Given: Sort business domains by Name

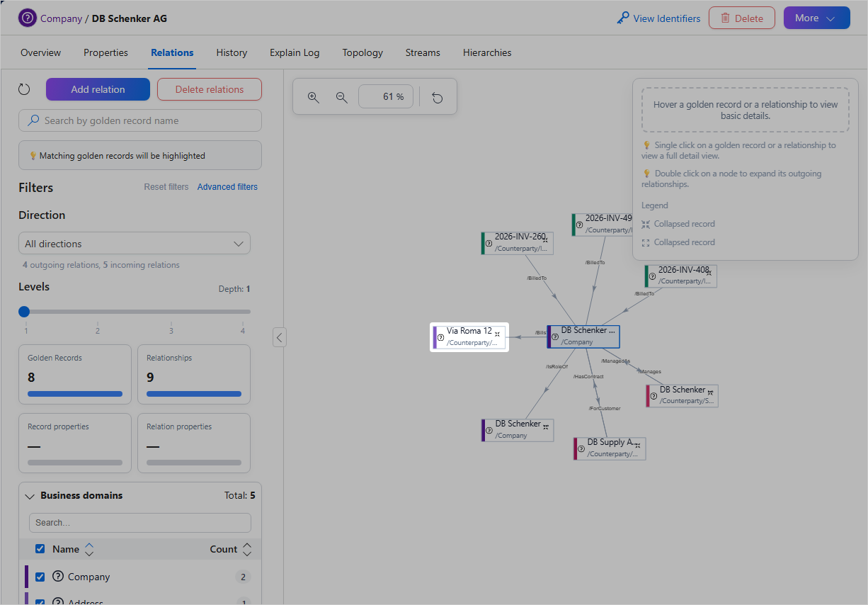Looking at the screenshot, I should 89,549.
